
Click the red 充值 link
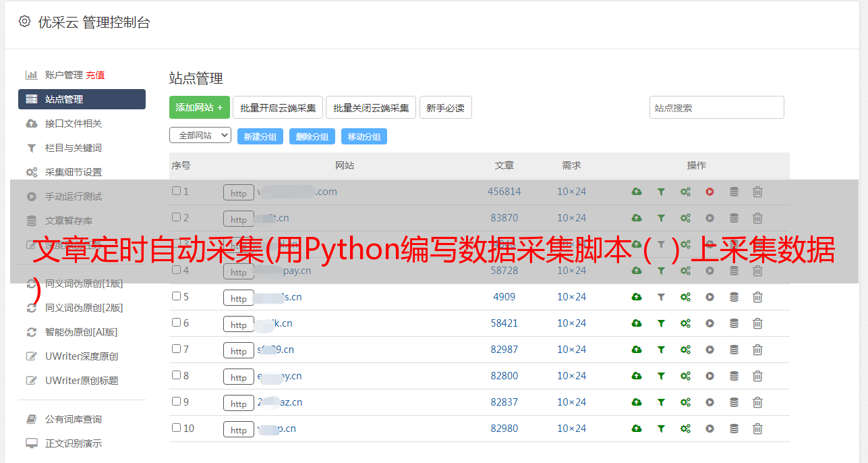[x=95, y=75]
